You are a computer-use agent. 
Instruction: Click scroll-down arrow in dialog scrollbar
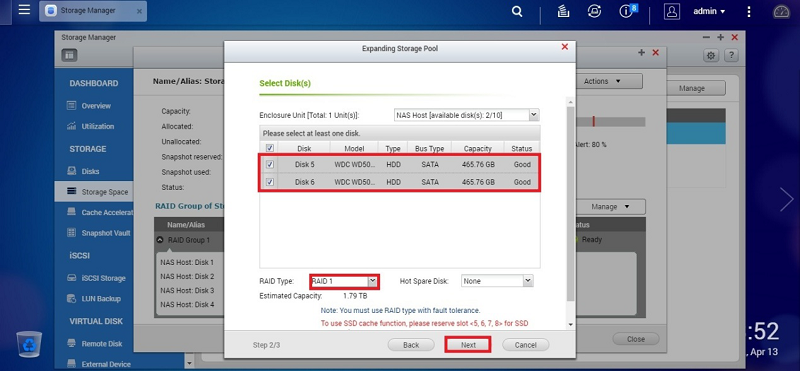(x=570, y=324)
